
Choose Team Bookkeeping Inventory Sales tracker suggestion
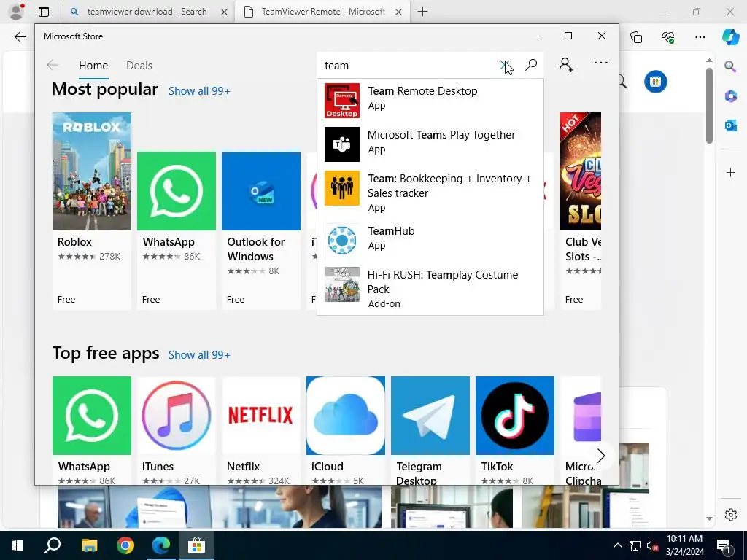click(x=430, y=192)
